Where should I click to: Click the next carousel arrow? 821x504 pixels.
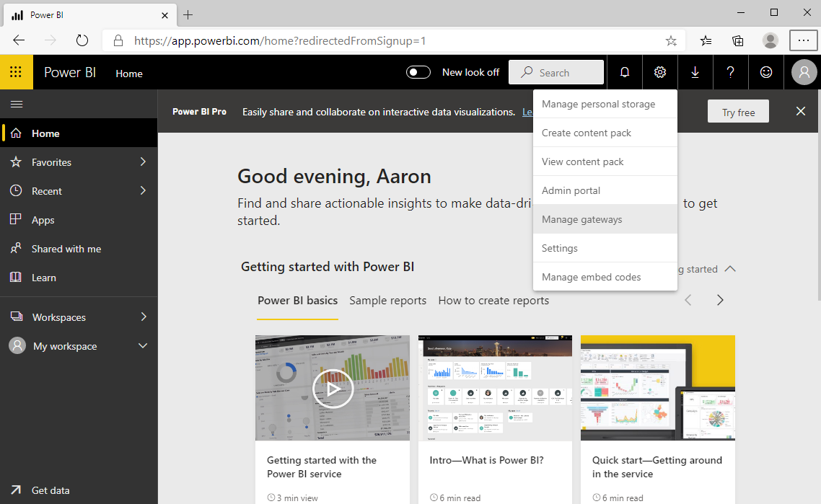(720, 300)
